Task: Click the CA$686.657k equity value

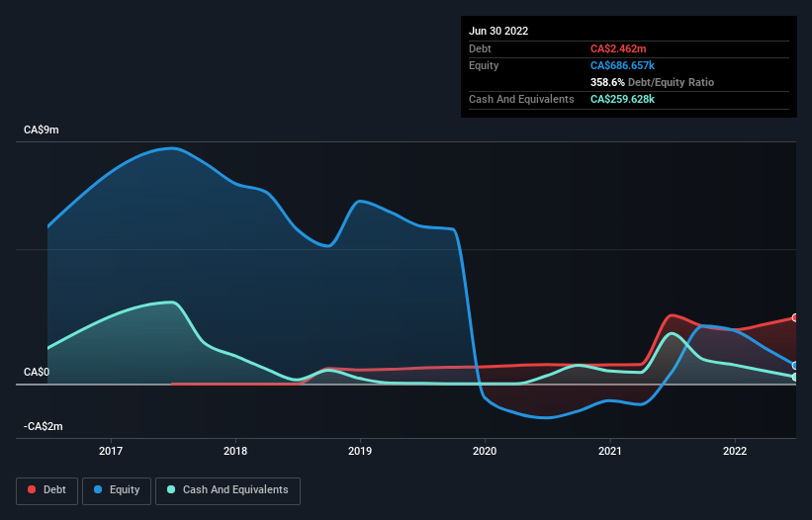Action: (x=622, y=65)
